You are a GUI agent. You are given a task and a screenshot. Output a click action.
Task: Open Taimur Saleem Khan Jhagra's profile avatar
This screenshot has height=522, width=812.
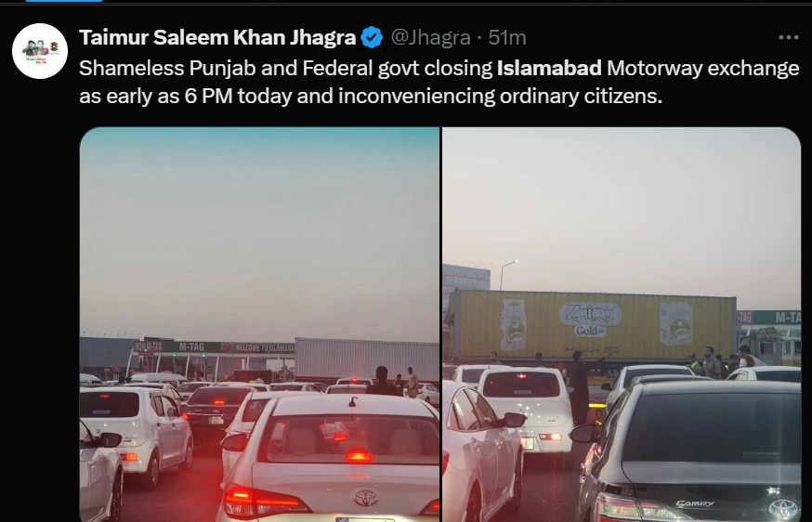coord(40,51)
